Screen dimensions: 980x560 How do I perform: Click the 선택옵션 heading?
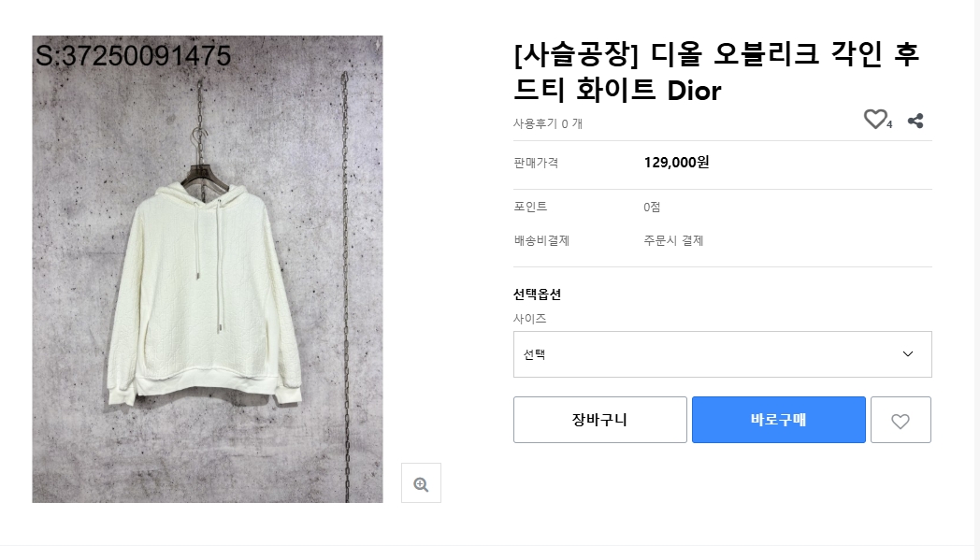[x=537, y=294]
